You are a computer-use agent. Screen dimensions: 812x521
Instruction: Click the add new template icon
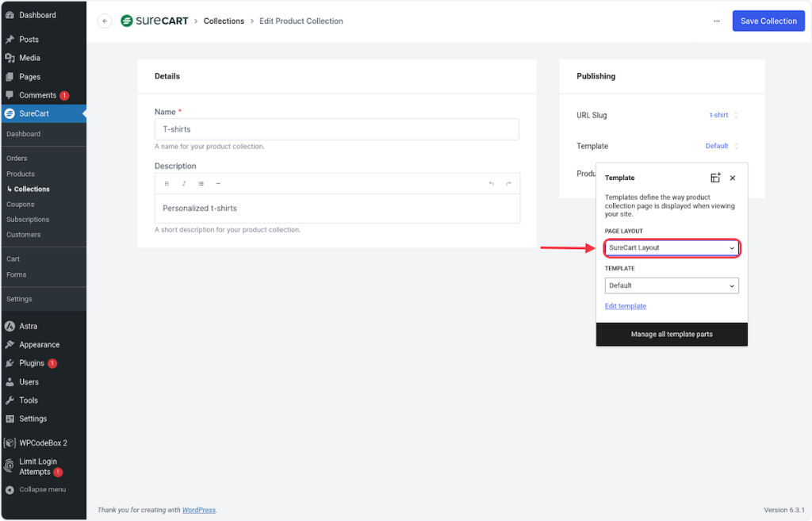(x=715, y=178)
